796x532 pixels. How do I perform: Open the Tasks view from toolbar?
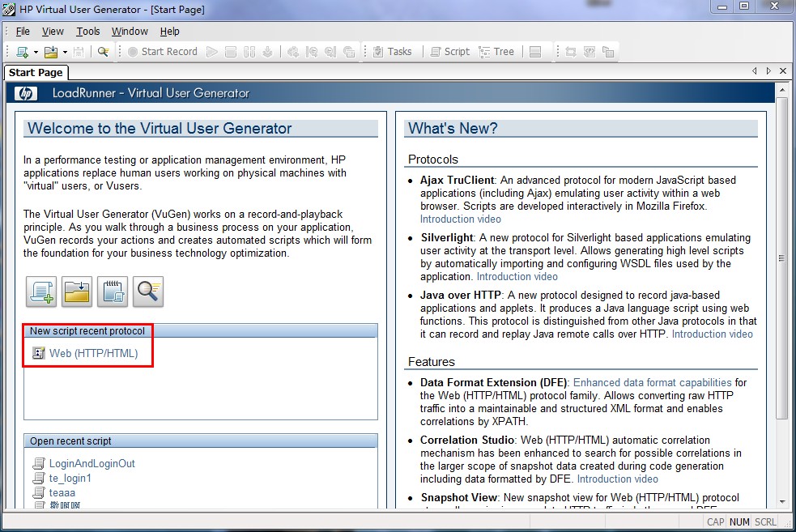(393, 52)
